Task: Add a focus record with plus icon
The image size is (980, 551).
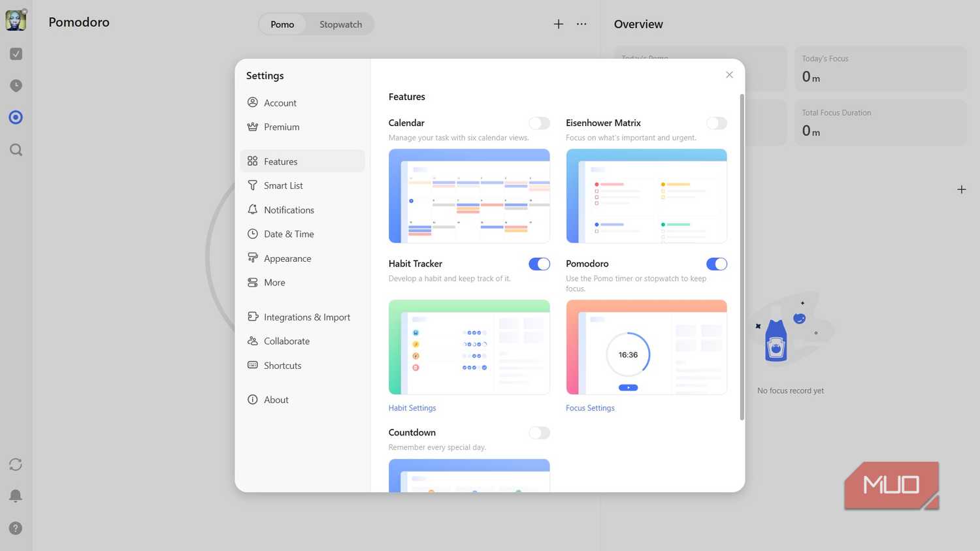Action: click(x=962, y=189)
